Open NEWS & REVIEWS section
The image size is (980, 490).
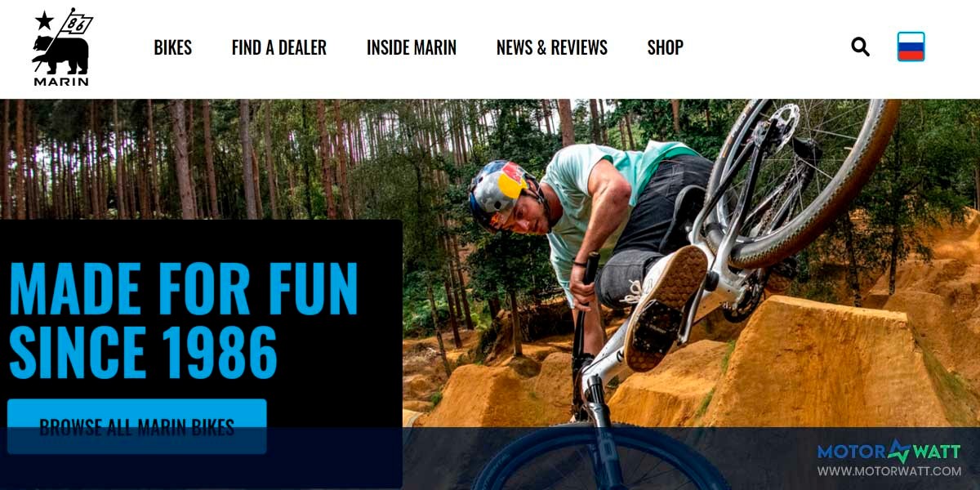point(552,47)
